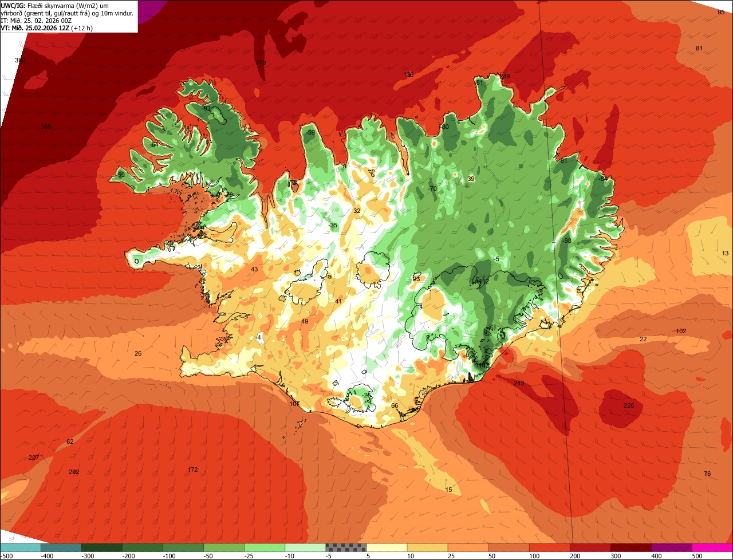The height and width of the screenshot is (560, 733).
Task: Click the map value -80 in north Iceland
Action: pos(444,127)
